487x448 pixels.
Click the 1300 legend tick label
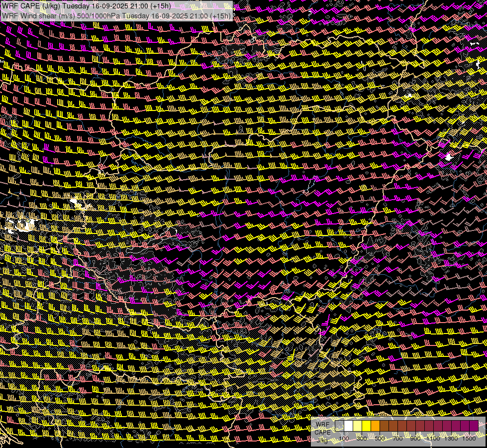point(451,439)
